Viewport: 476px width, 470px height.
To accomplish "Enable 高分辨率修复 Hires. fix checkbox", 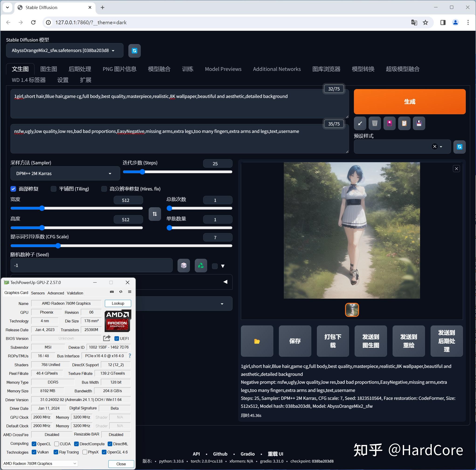I will click(x=104, y=189).
